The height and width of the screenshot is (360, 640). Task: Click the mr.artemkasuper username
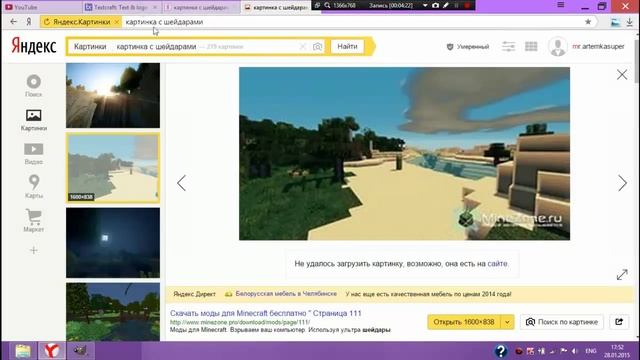(598, 47)
